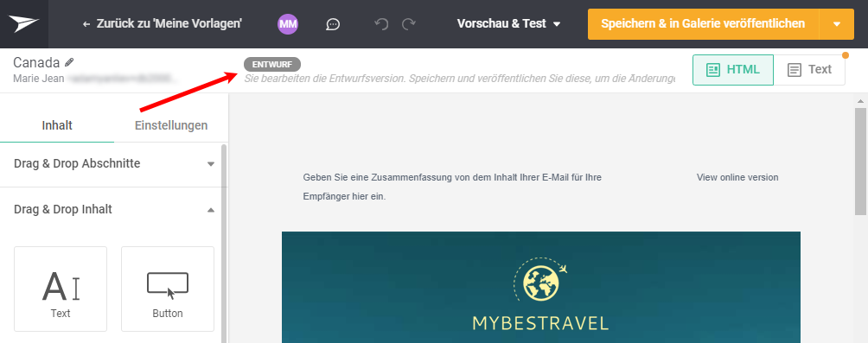Select the Text content block

[61, 289]
